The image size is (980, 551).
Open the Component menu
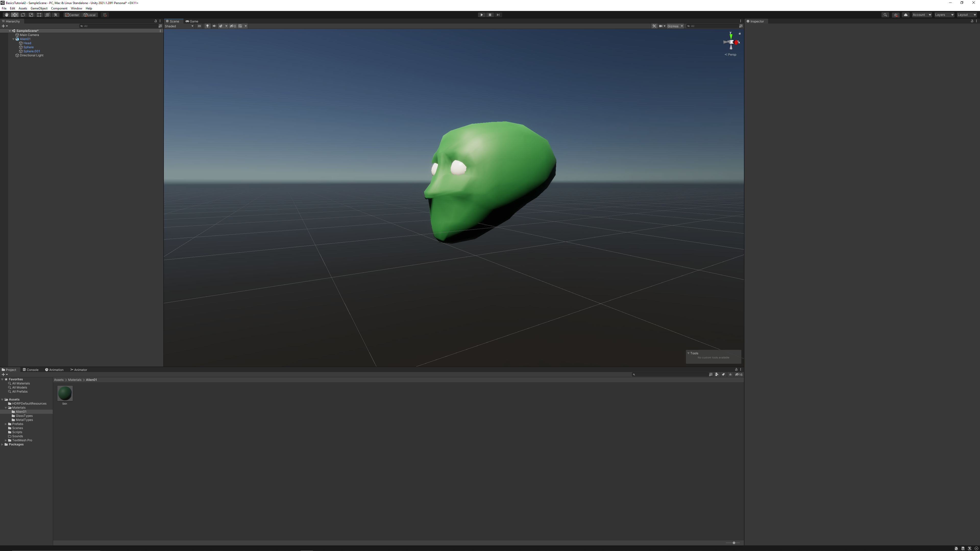click(59, 8)
